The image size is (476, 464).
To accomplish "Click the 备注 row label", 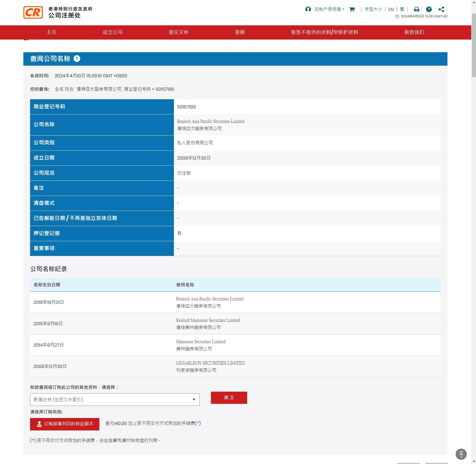I will [39, 188].
